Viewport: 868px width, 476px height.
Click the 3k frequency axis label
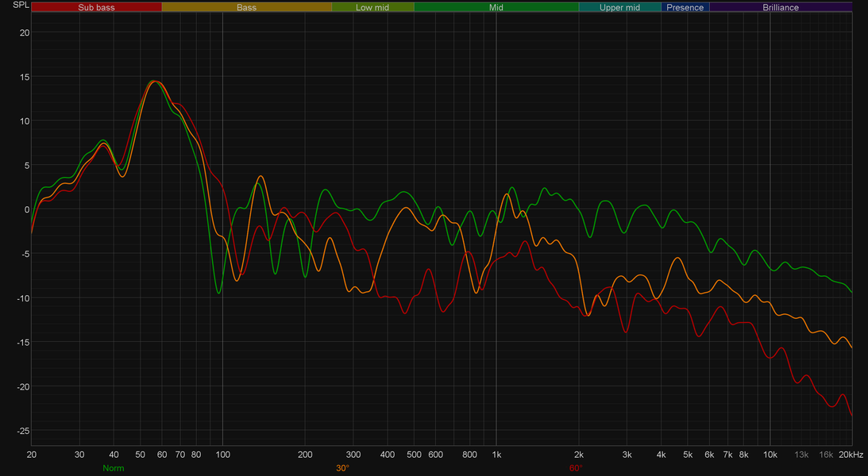pyautogui.click(x=627, y=455)
